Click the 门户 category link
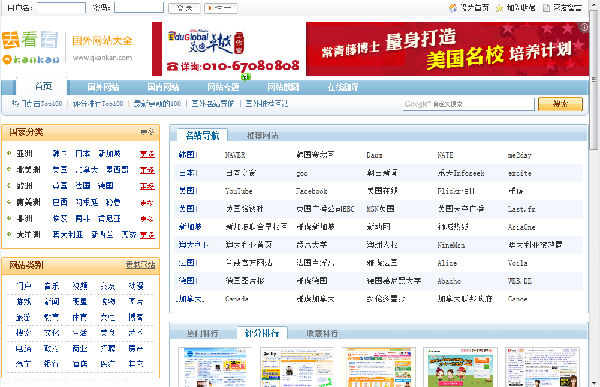 pyautogui.click(x=24, y=286)
